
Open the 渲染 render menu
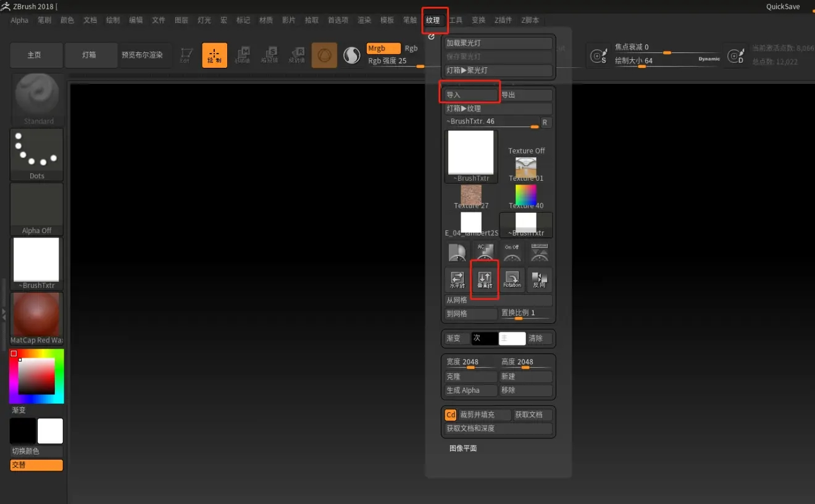(364, 20)
